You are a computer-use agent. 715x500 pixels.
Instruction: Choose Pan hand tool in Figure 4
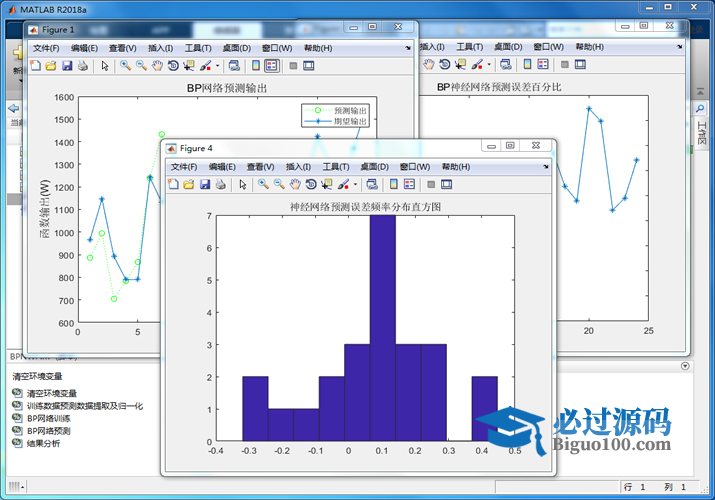click(295, 184)
